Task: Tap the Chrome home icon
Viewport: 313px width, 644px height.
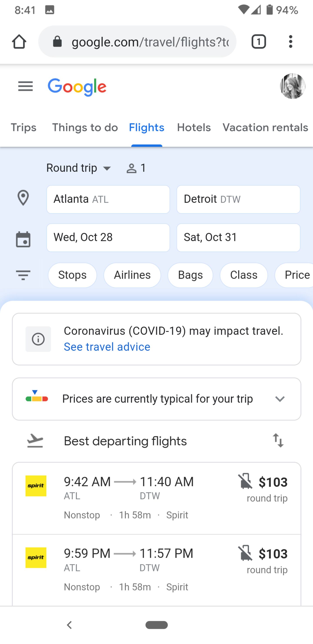Action: [19, 42]
